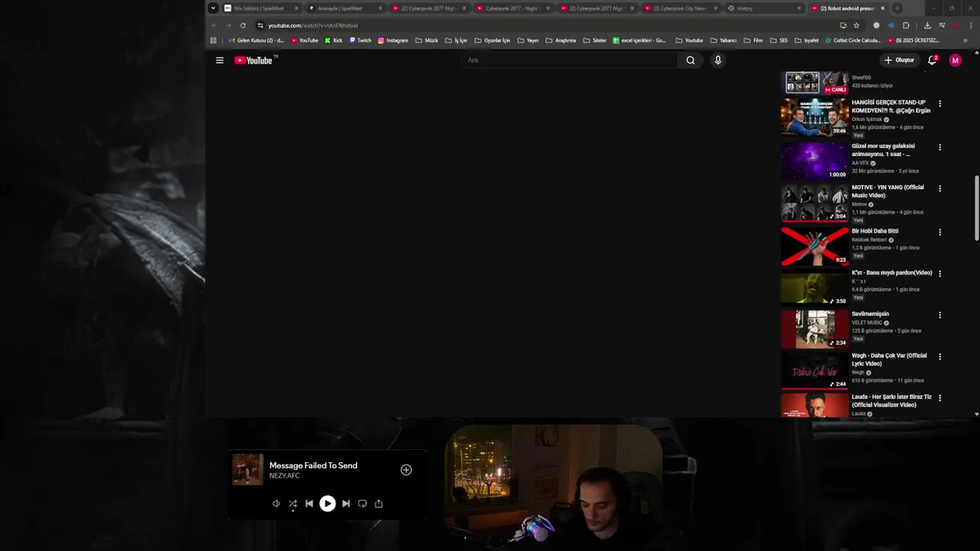
Task: Click the Oluştur create button
Action: click(900, 60)
